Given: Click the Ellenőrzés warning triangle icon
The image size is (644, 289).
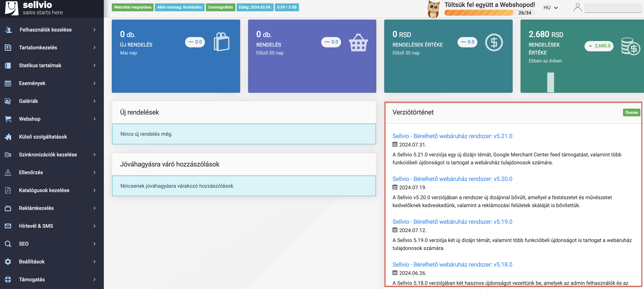Looking at the screenshot, I should (8, 172).
